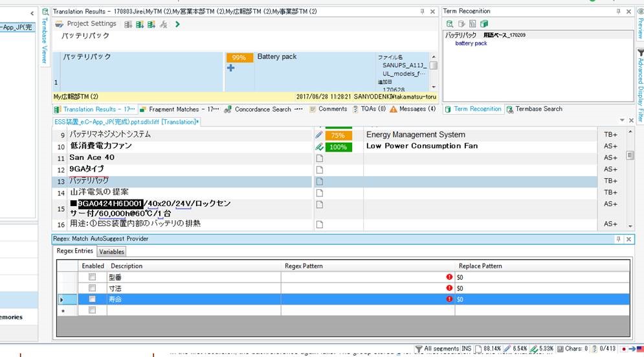
Task: Switch to the Variables tab
Action: pos(111,251)
